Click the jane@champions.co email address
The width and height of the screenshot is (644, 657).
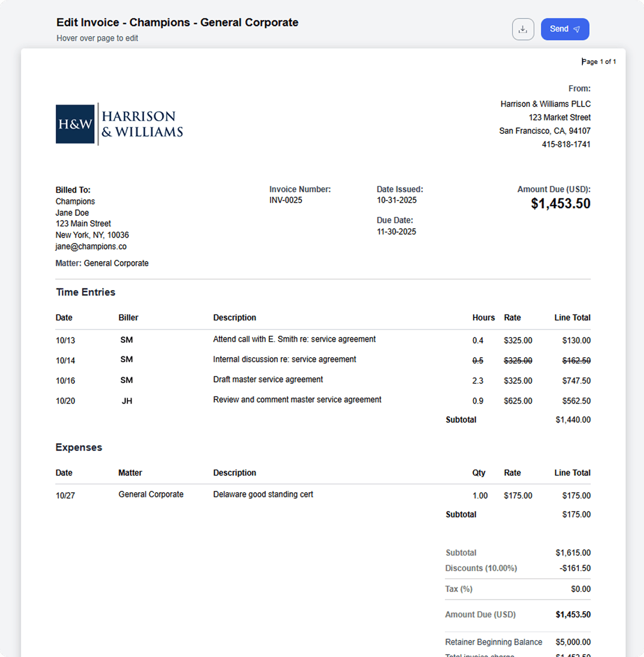91,246
